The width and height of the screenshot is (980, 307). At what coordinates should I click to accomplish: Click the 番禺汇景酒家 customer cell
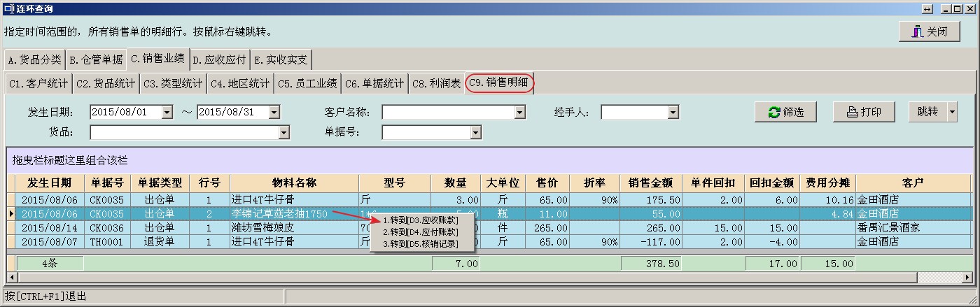click(x=912, y=227)
